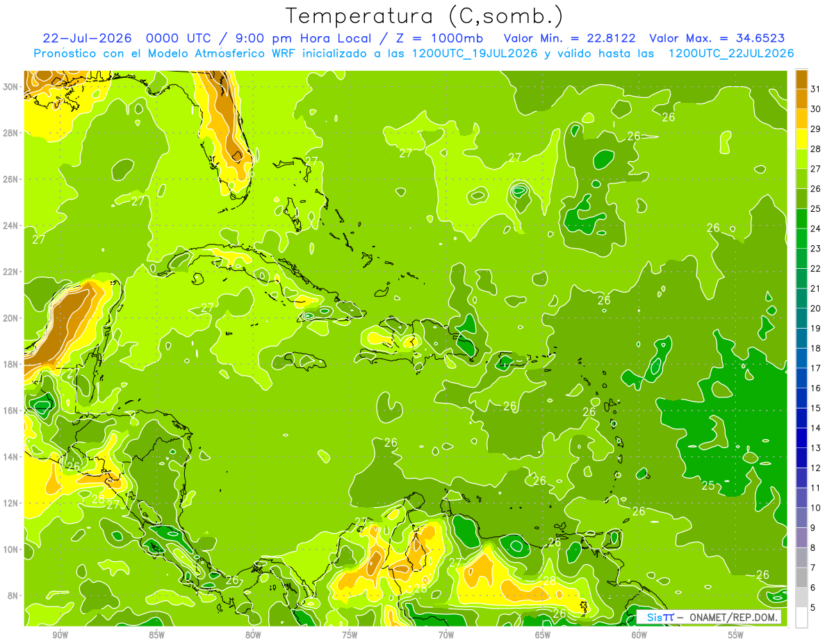The width and height of the screenshot is (834, 644).
Task: Click the 'Z = 1000mb' level text
Action: (440, 38)
